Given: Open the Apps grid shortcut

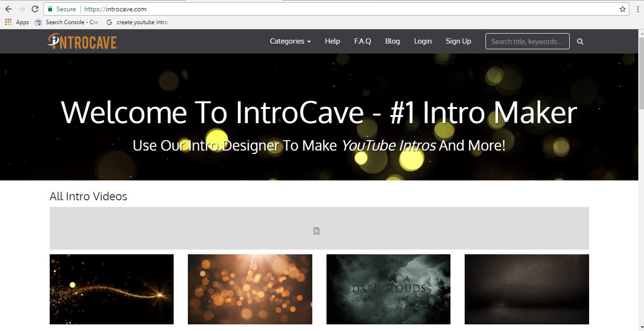Looking at the screenshot, I should (x=17, y=22).
